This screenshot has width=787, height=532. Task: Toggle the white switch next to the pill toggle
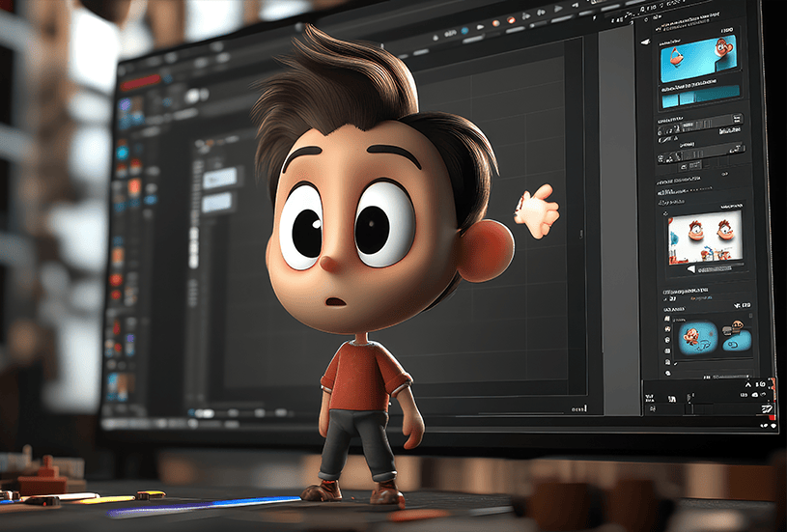(x=207, y=96)
